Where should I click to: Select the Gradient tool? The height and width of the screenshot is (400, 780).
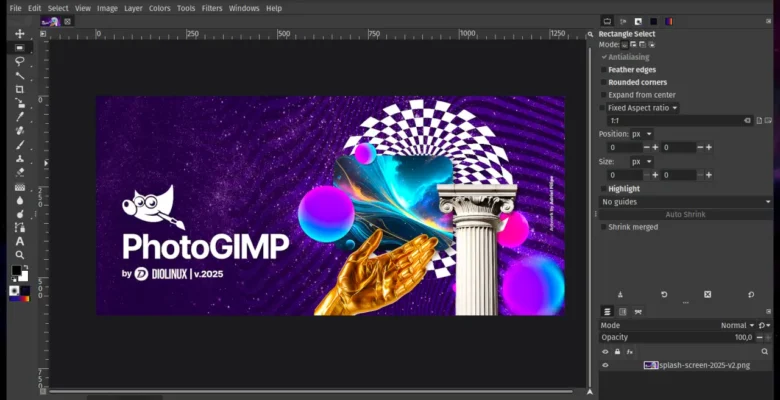tap(19, 187)
